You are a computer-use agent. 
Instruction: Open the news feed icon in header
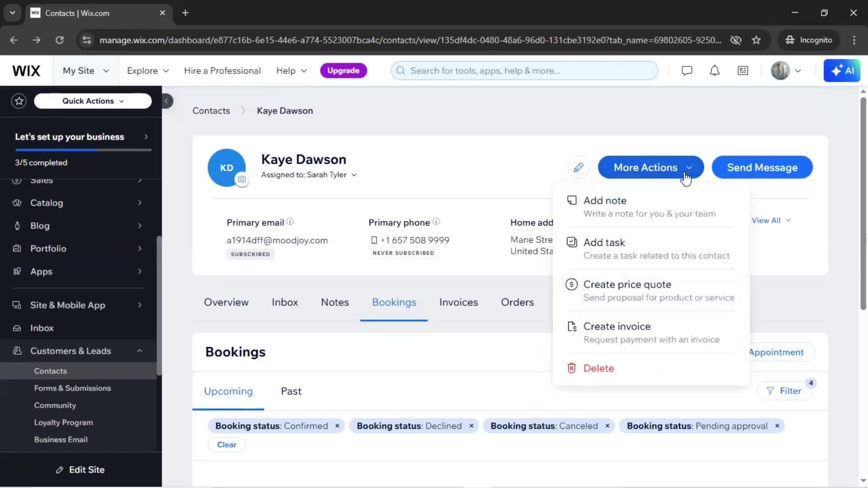pyautogui.click(x=743, y=70)
